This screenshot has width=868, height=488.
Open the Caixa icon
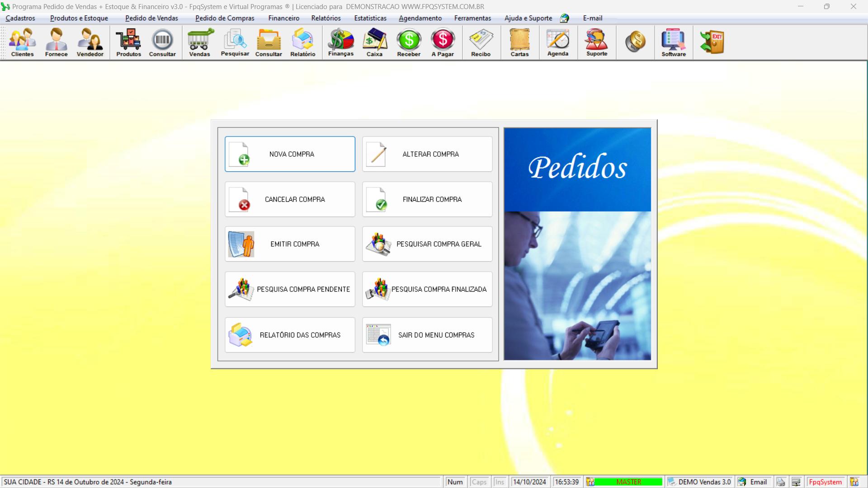pos(374,42)
